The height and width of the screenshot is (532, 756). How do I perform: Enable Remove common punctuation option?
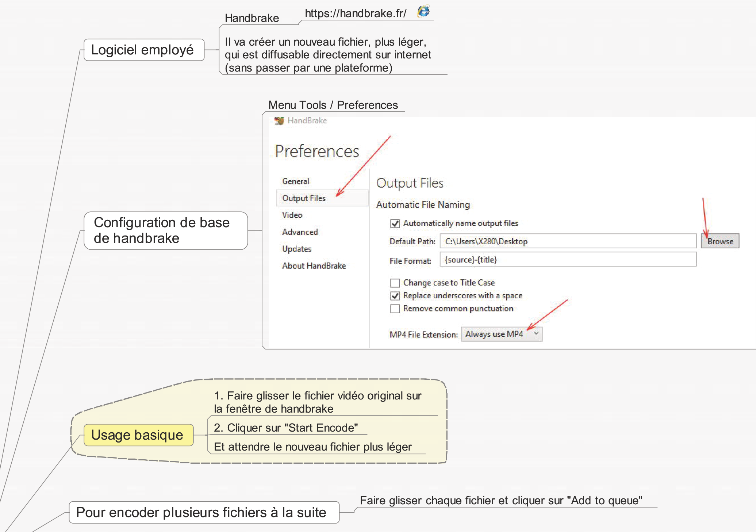[395, 309]
